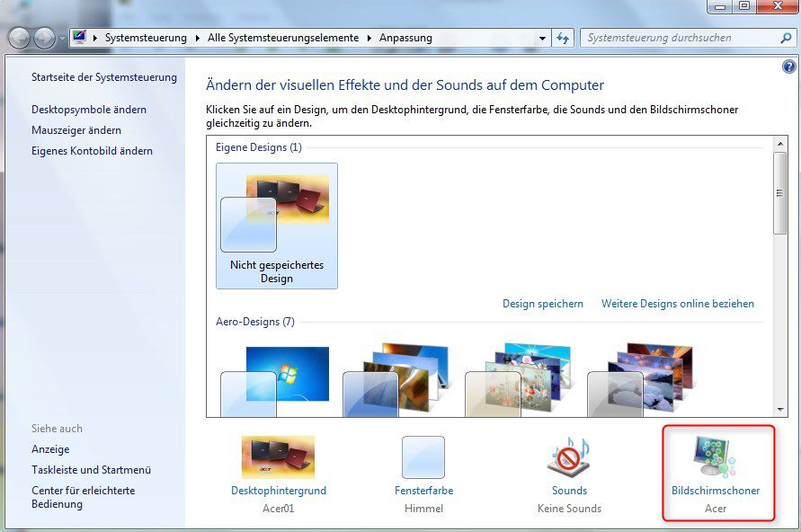Click the monitor icon in the address bar
Screen dimensions: 801x532
pyautogui.click(x=80, y=38)
